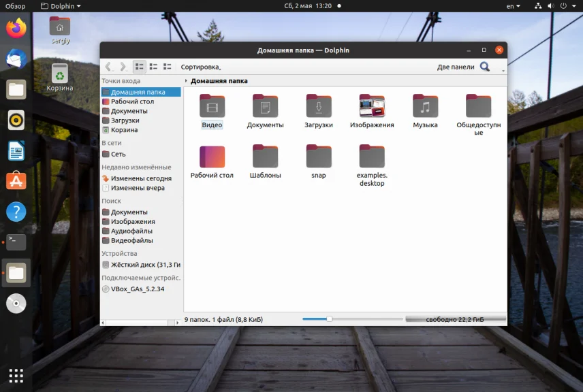Image resolution: width=583 pixels, height=392 pixels.
Task: Select Загрузки in the places sidebar
Action: point(125,120)
